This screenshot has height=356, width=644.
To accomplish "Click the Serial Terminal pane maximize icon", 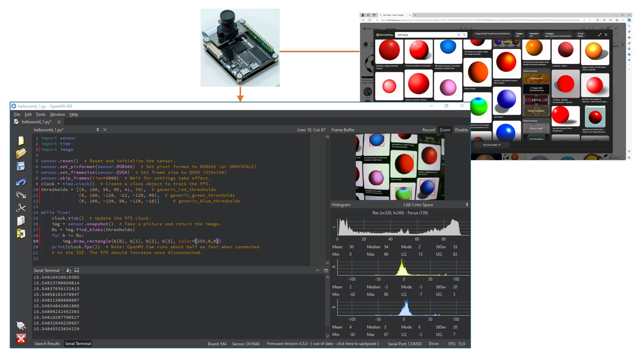I will pos(326,271).
